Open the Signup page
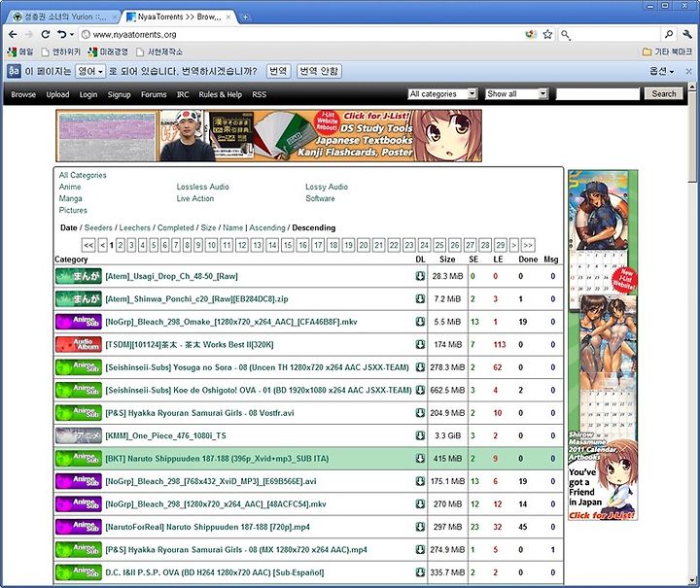The width and height of the screenshot is (700, 588). click(119, 94)
